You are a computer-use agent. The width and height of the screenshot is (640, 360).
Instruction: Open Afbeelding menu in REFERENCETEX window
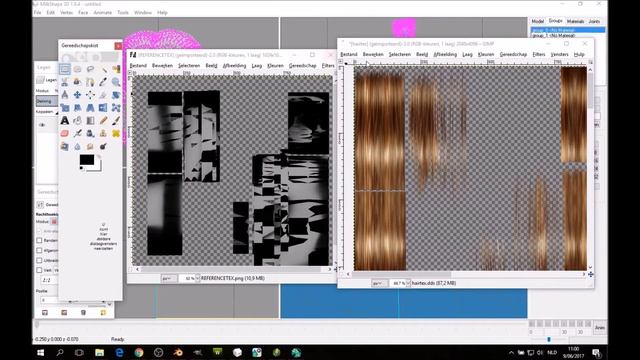point(234,65)
